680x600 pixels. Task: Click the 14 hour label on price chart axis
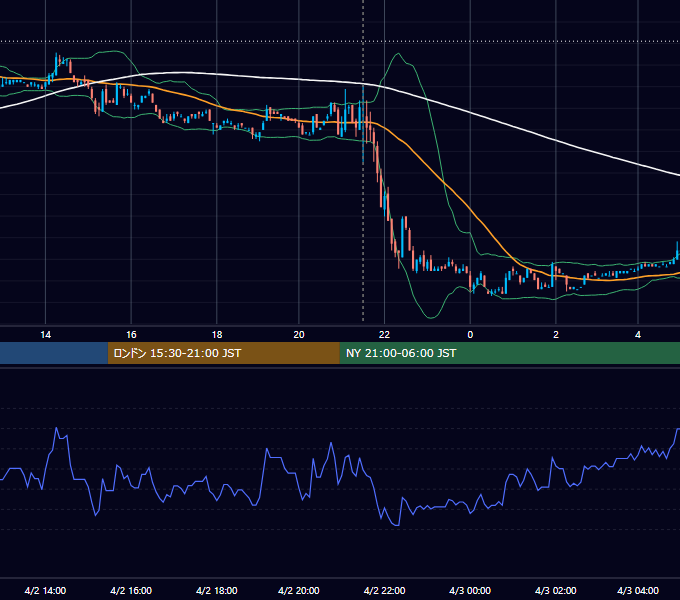point(46,335)
